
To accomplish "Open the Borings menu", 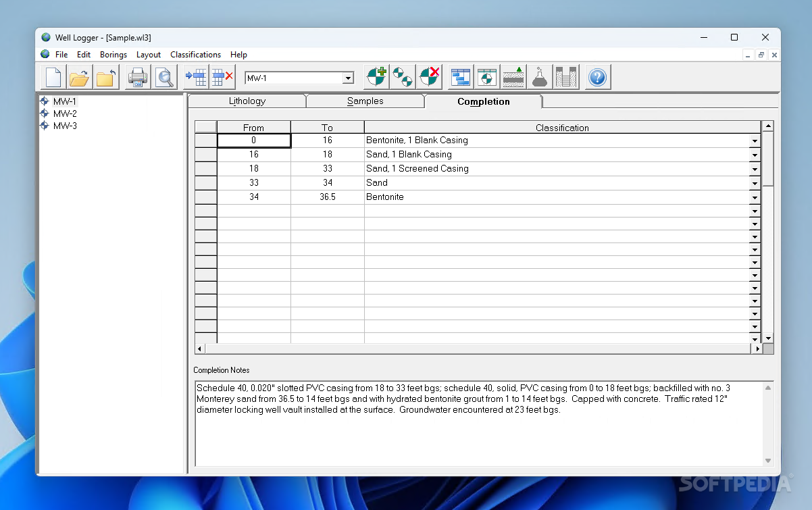I will (x=113, y=55).
